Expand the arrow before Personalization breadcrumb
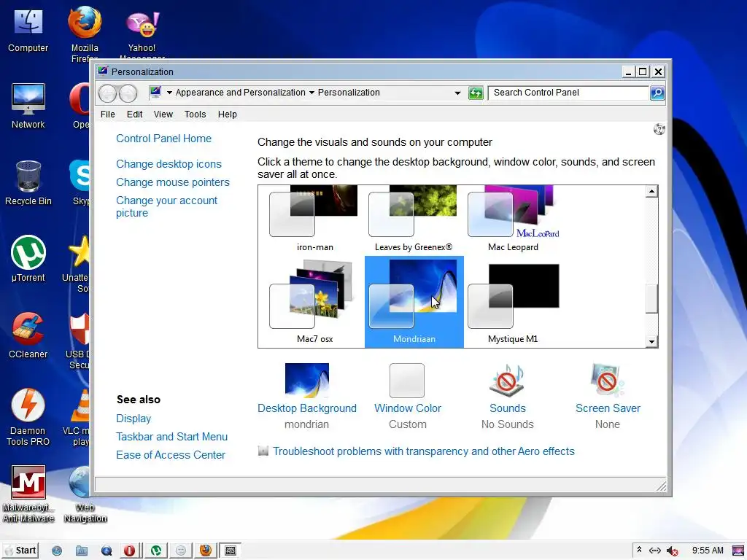This screenshot has width=747, height=560. coord(311,93)
